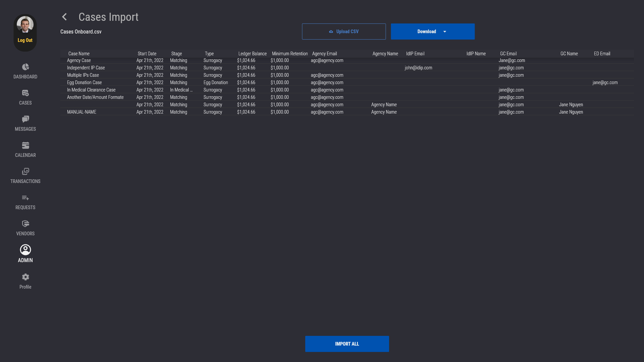Select the MANUAL-NAME case row

(82, 112)
